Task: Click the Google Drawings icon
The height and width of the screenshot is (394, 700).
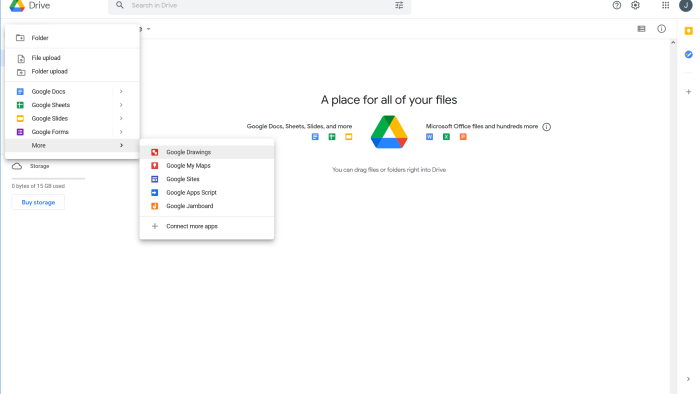Action: coord(154,152)
